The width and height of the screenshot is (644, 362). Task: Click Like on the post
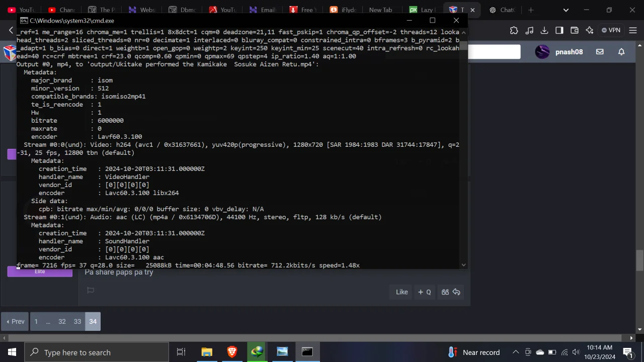[401, 292]
